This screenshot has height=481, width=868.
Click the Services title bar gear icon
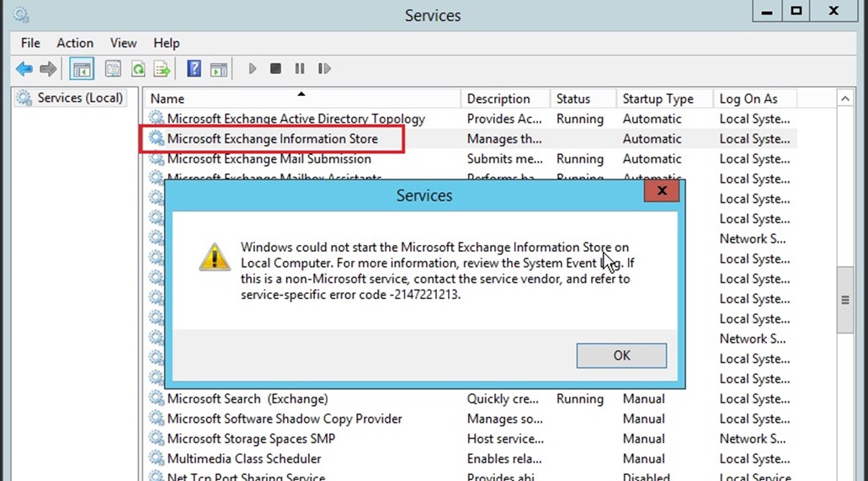coord(21,14)
